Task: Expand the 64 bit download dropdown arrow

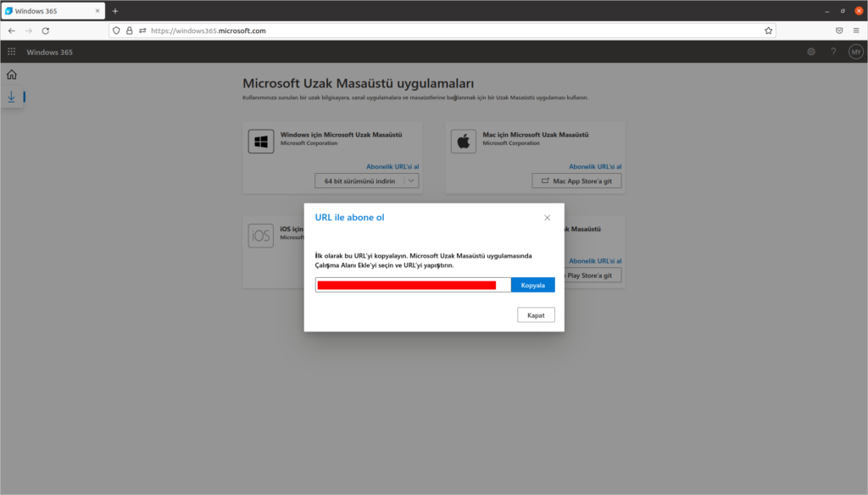Action: [411, 181]
